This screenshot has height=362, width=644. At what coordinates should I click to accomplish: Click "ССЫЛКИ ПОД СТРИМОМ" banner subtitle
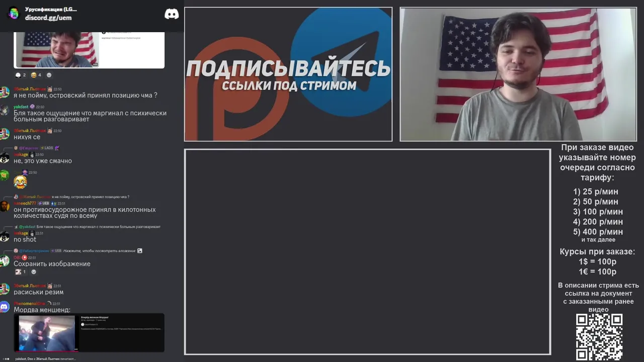click(289, 85)
